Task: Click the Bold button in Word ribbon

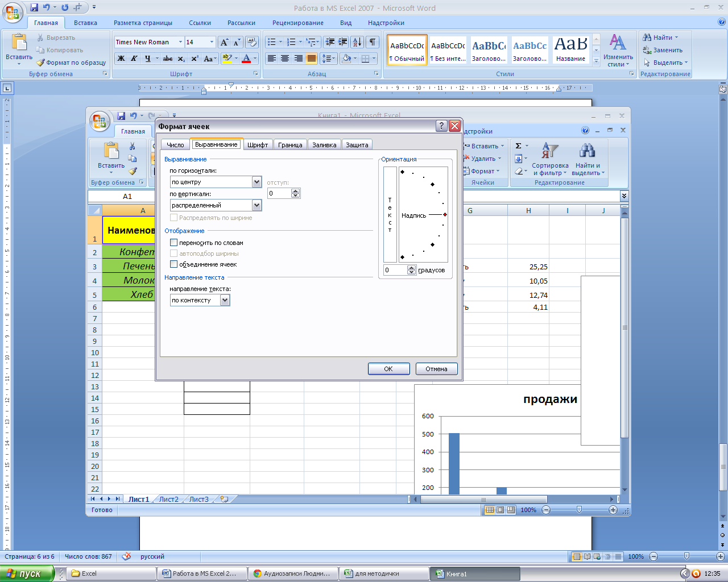Action: [121, 59]
